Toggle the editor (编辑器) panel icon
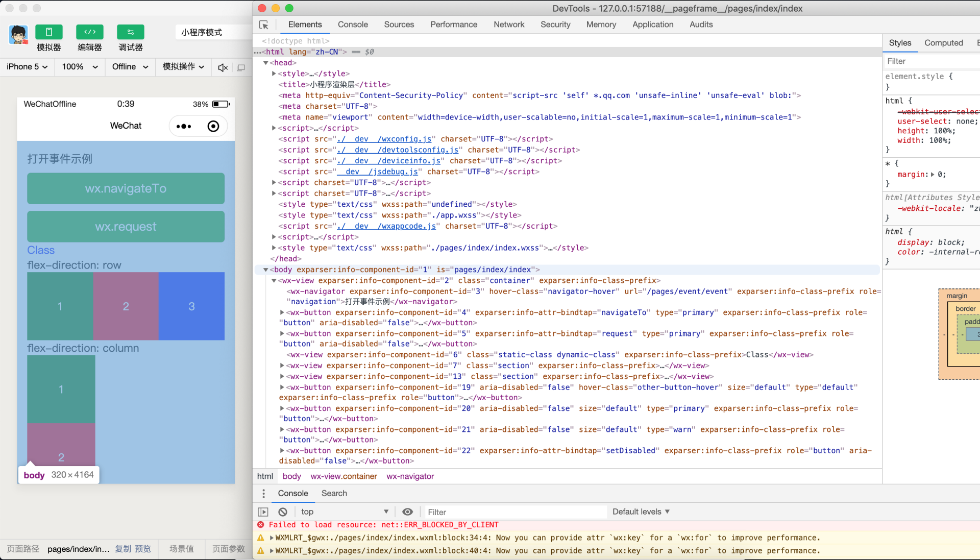980x560 pixels. (89, 32)
